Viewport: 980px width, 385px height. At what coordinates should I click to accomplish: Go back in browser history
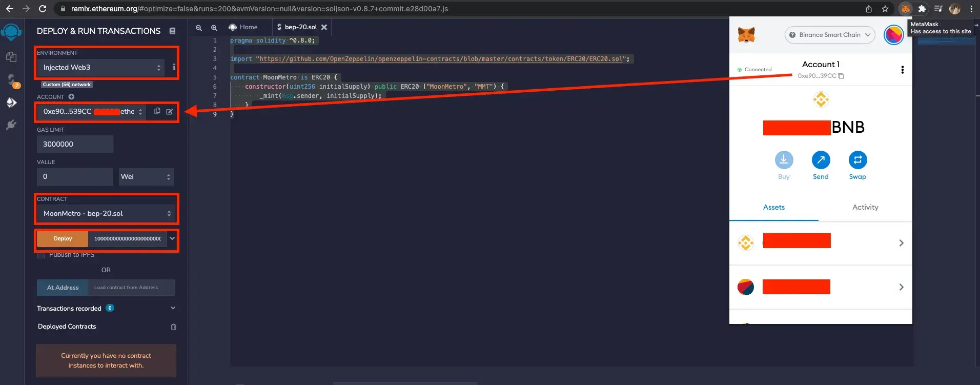click(9, 9)
